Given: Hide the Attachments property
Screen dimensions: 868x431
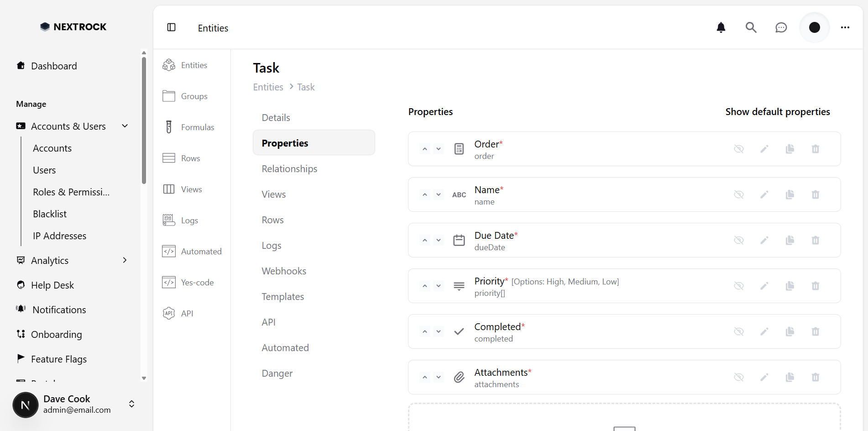Looking at the screenshot, I should [x=739, y=377].
